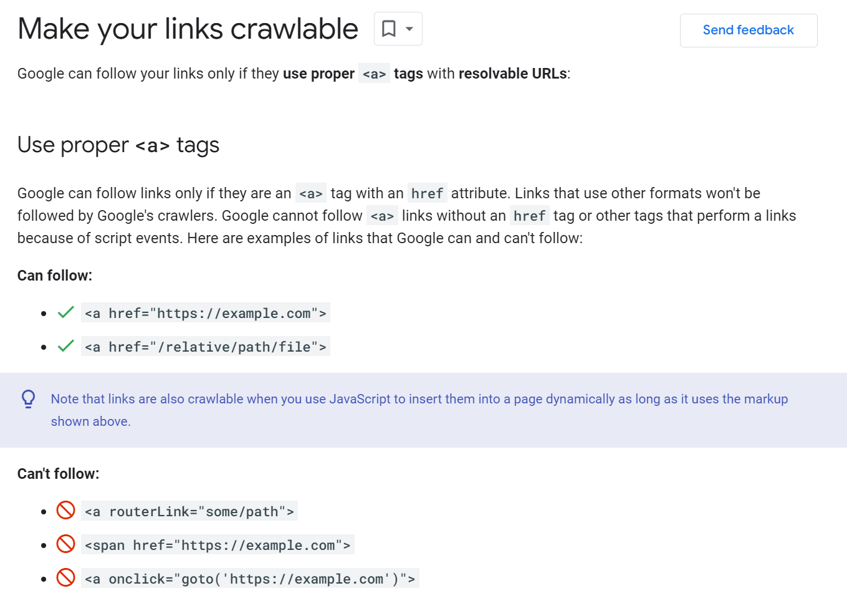Click the chevron beside the bookmark button
Viewport: 847px width, 616px height.
pos(408,29)
